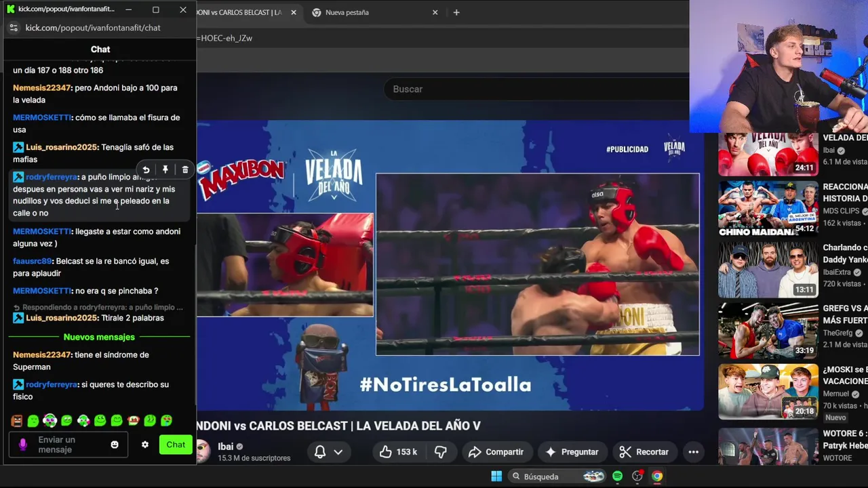
Task: Dislike the video with thumbs down
Action: 441,452
